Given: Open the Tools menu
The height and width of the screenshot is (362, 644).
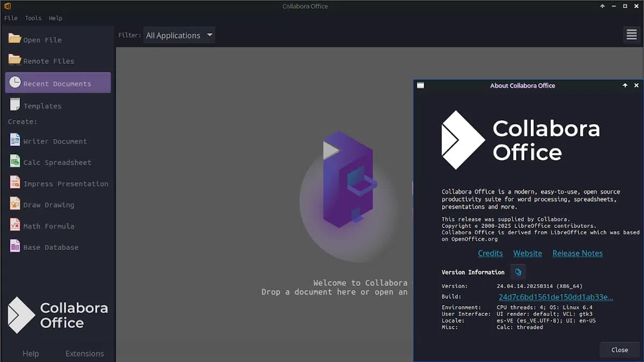Looking at the screenshot, I should 33,18.
